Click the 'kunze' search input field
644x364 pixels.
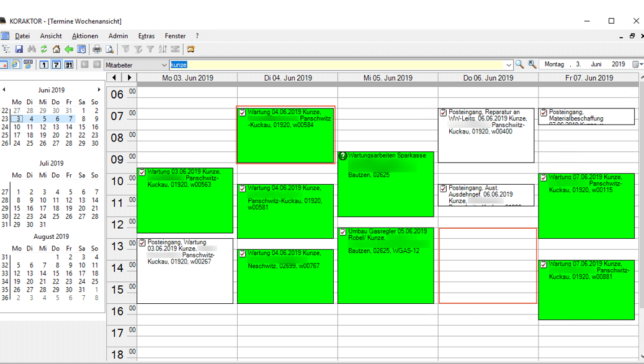tap(335, 64)
